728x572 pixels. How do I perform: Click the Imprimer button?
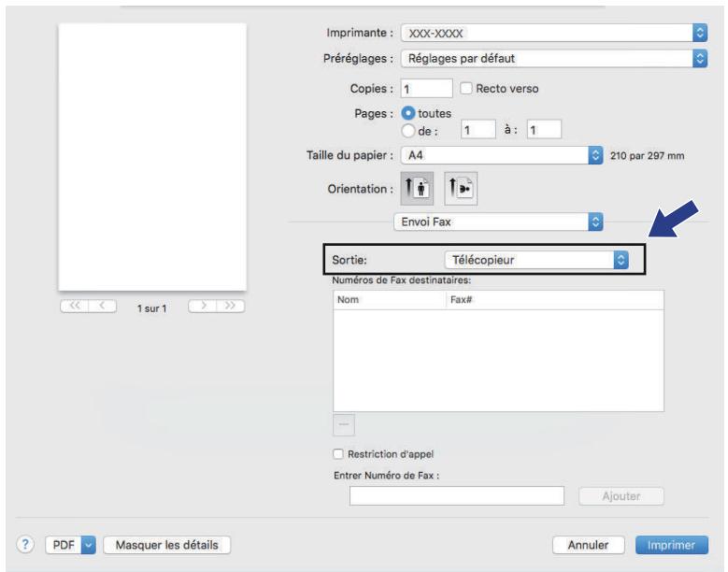click(671, 545)
